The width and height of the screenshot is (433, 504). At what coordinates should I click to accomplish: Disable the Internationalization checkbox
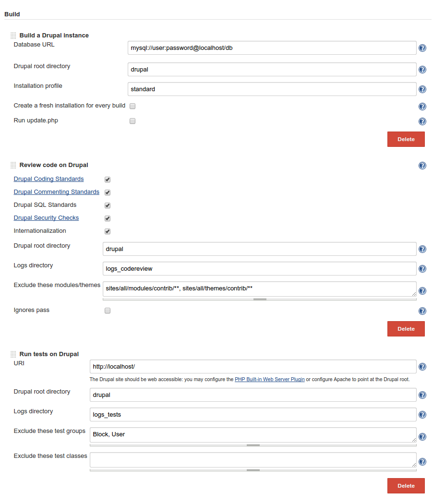pos(107,231)
